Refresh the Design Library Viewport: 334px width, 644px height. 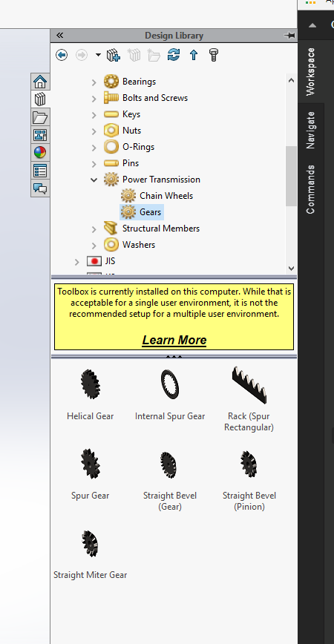[x=174, y=55]
